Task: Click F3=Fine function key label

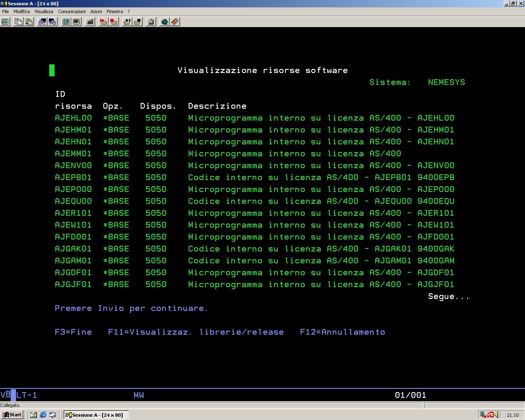Action: pyautogui.click(x=73, y=332)
